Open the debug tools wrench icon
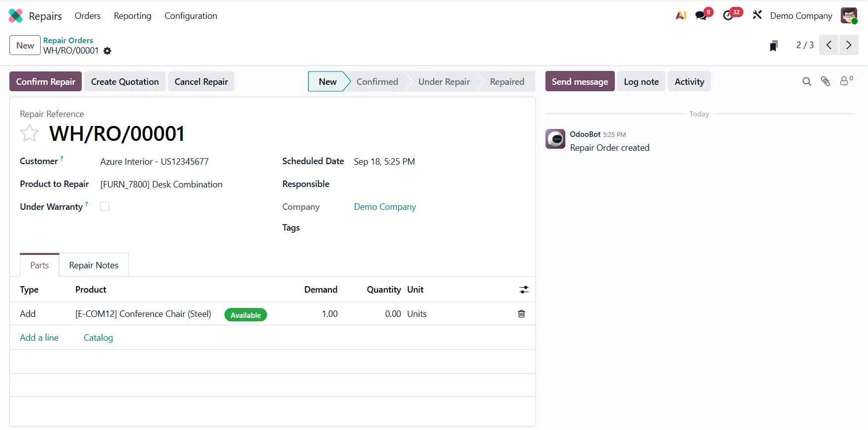The height and width of the screenshot is (430, 868). click(757, 15)
